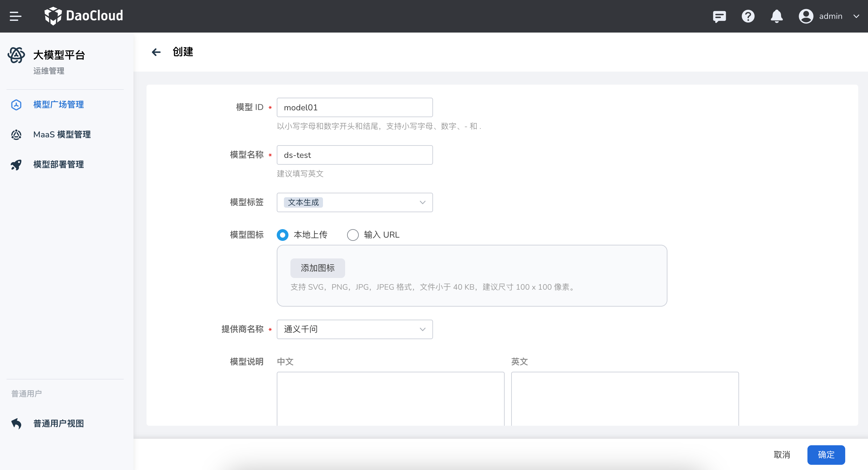
Task: Open the messages chat icon
Action: [x=719, y=16]
